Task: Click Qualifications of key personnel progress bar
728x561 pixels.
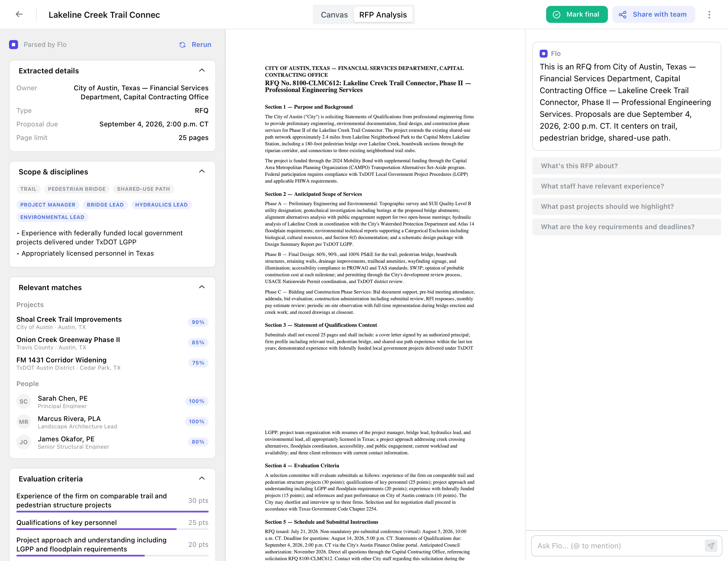Action: pyautogui.click(x=112, y=529)
